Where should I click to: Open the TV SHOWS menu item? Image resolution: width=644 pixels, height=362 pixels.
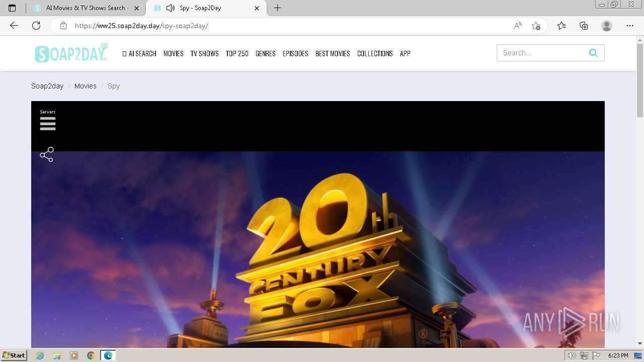[204, 53]
